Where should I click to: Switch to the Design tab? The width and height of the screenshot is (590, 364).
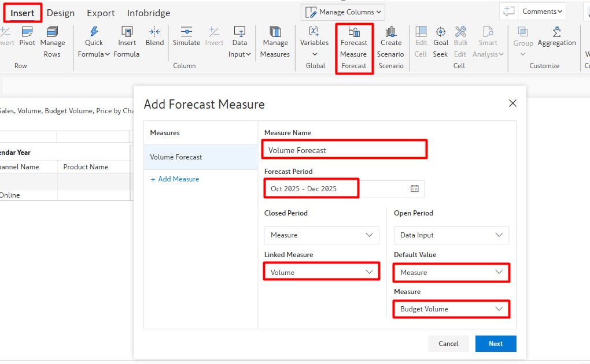[x=61, y=13]
